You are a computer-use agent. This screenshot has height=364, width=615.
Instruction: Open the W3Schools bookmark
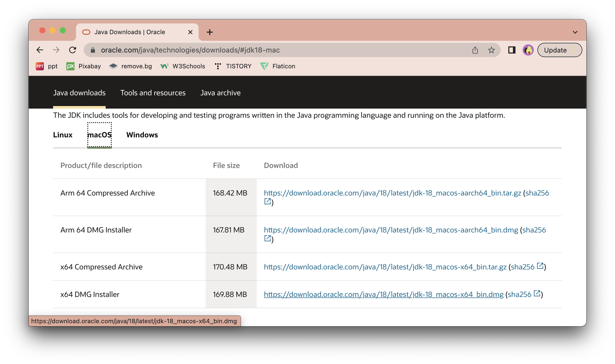183,66
